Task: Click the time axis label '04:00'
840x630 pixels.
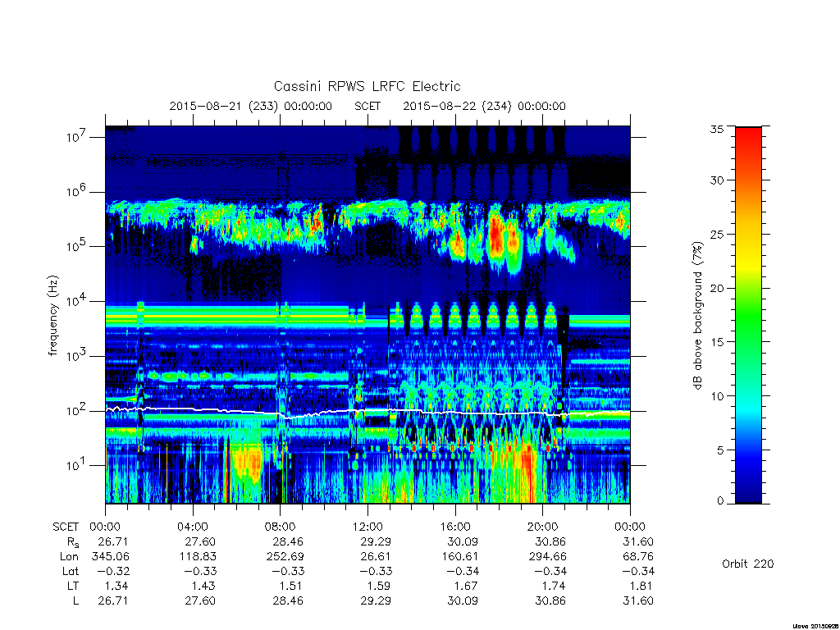Action: (x=192, y=527)
